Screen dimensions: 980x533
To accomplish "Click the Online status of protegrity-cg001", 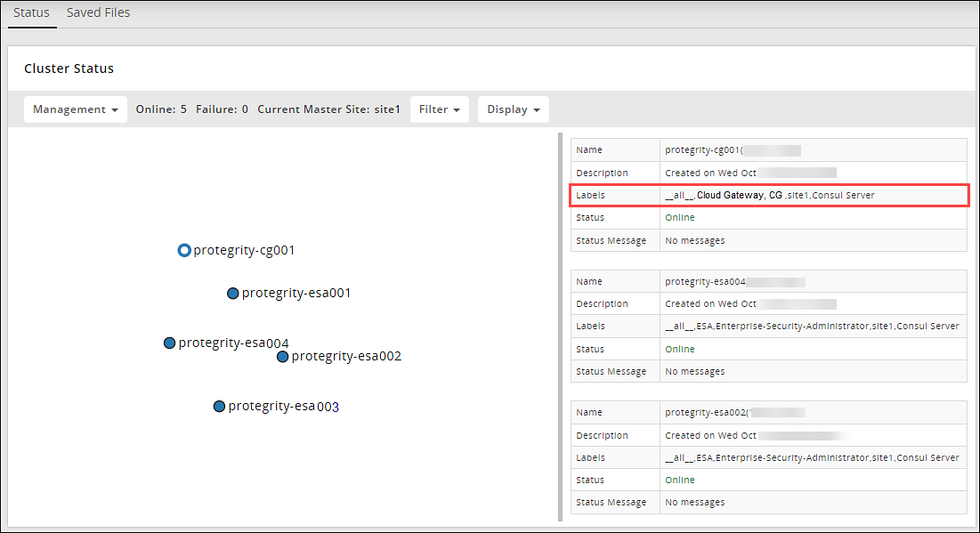I will click(x=680, y=217).
